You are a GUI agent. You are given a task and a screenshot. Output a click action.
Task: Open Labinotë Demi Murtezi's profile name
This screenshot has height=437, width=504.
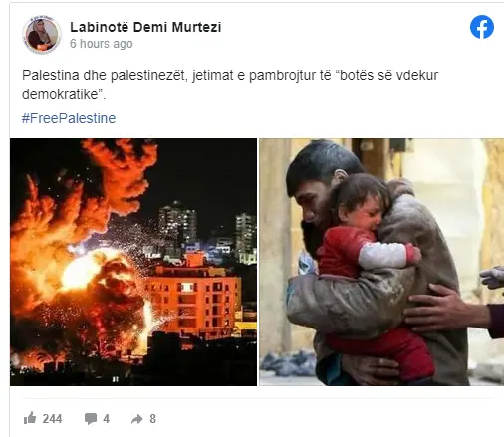click(145, 27)
